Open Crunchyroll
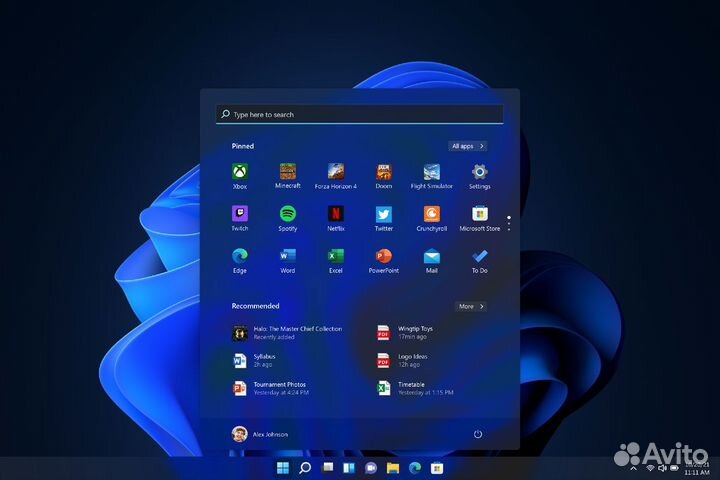Viewport: 720px width, 480px height. 432,219
